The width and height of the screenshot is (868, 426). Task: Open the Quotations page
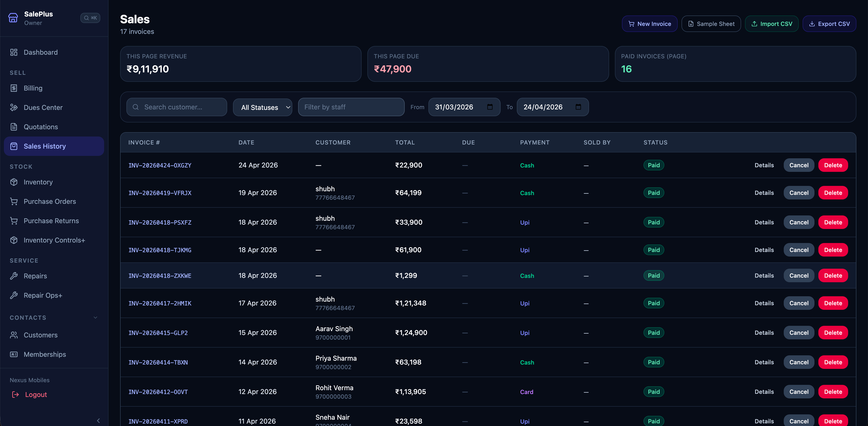pyautogui.click(x=41, y=127)
